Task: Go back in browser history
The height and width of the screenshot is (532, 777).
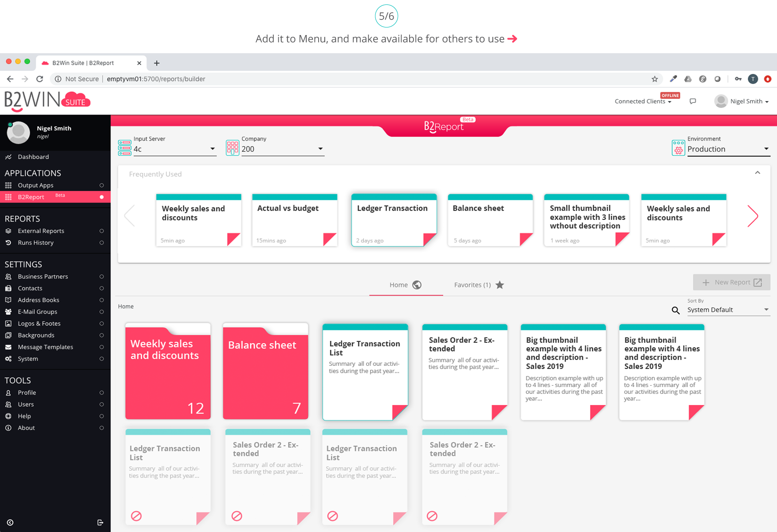Action: 10,79
